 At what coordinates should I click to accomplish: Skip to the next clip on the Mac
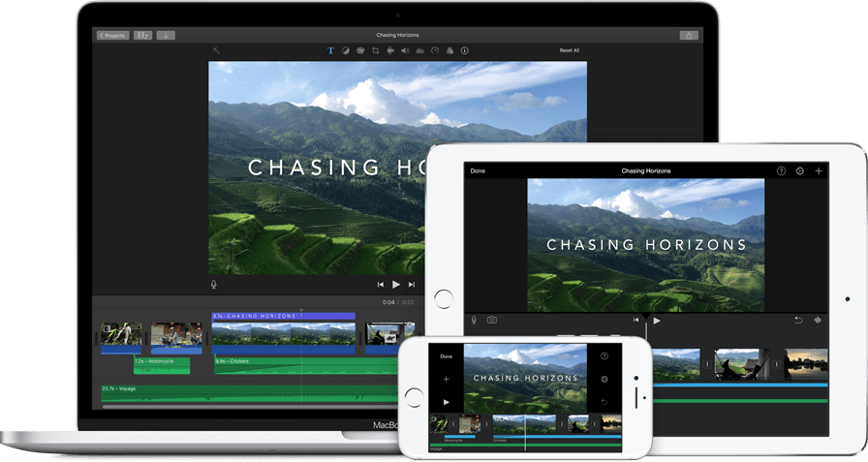point(412,284)
